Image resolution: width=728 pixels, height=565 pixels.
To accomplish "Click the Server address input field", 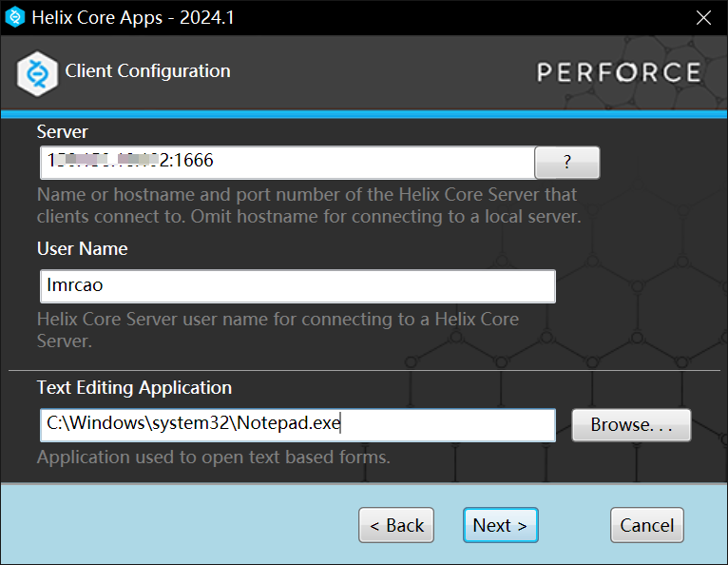I will (x=287, y=162).
